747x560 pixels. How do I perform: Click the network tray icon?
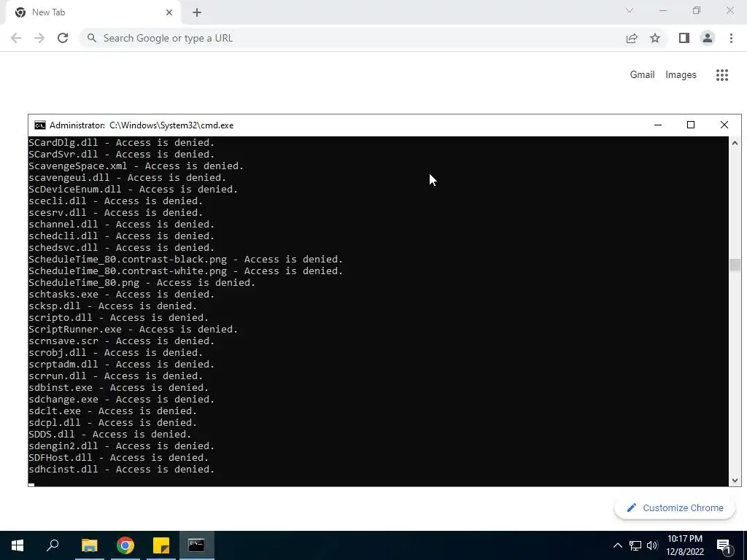635,545
